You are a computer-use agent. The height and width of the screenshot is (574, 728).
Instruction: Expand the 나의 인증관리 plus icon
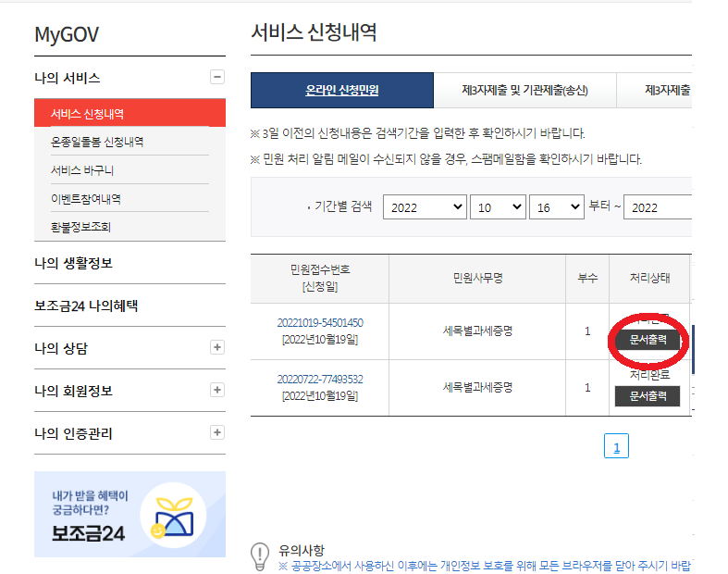tap(216, 432)
